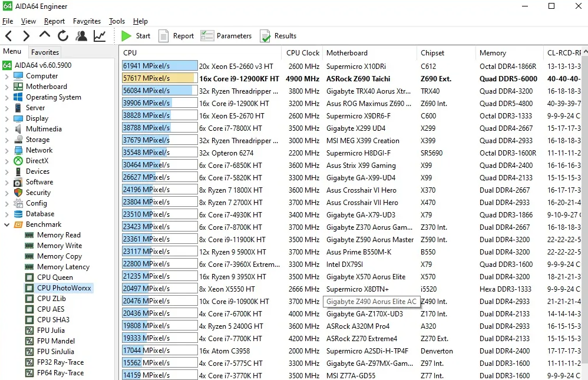Expand the Security tree node
The image size is (588, 380).
[x=6, y=193]
